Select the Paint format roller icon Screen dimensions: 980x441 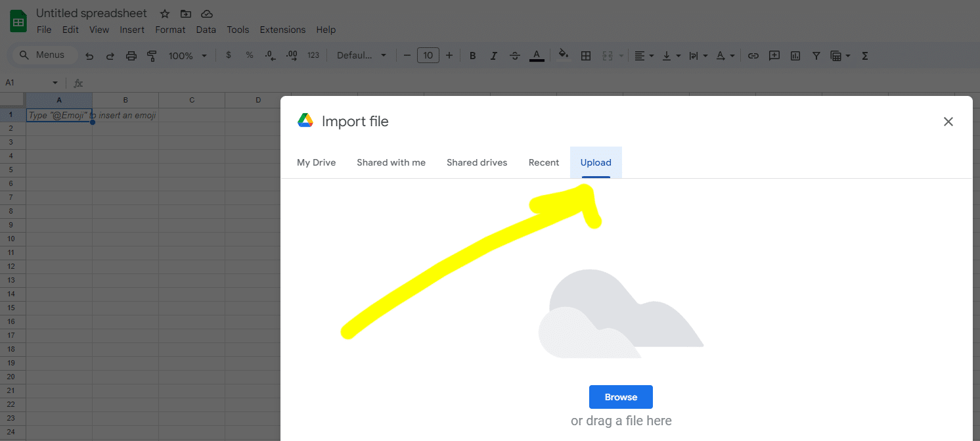click(x=152, y=56)
